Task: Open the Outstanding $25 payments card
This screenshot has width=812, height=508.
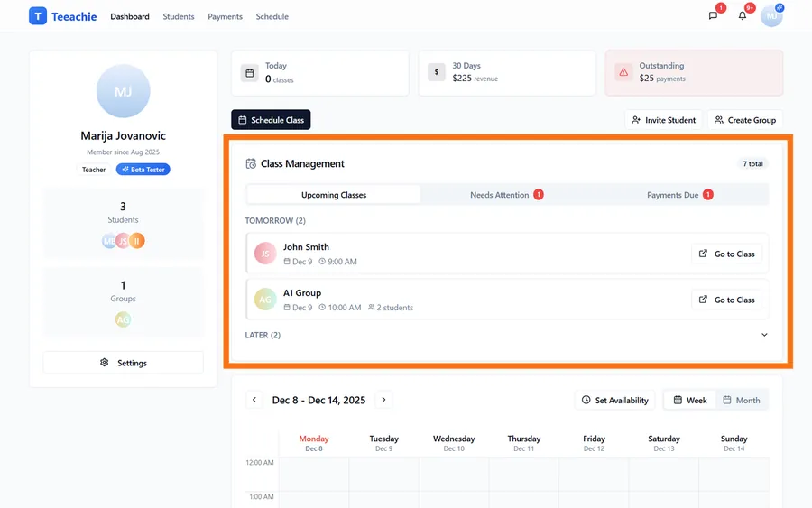Action: coord(694,73)
